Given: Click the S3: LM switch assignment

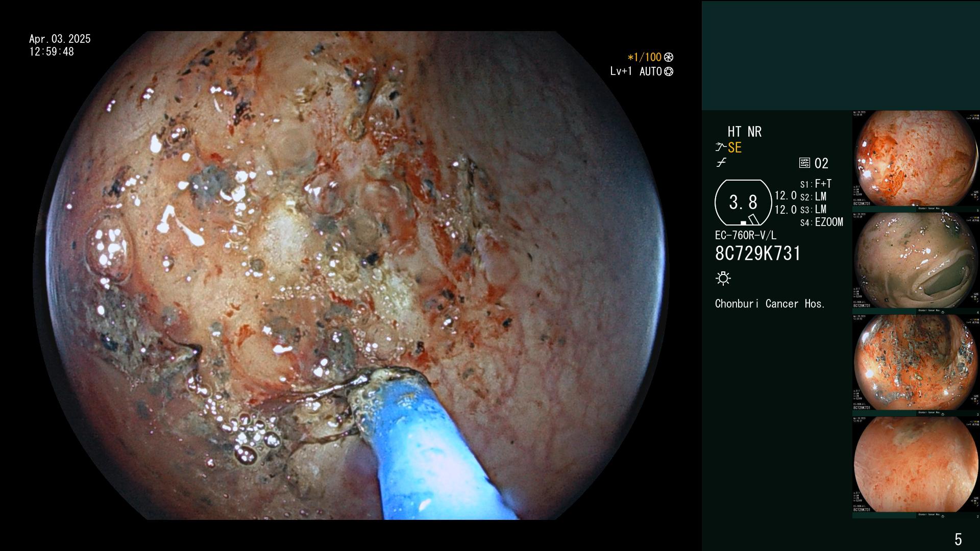Looking at the screenshot, I should tap(813, 209).
